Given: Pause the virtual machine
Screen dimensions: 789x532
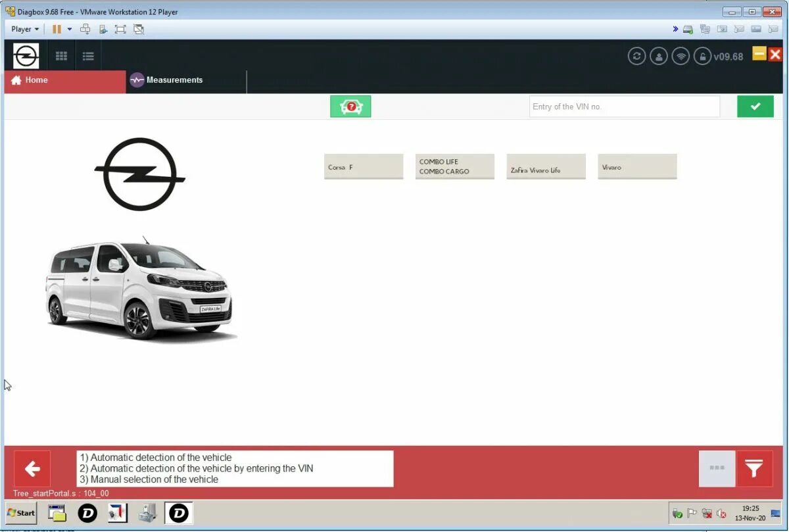Looking at the screenshot, I should 57,29.
